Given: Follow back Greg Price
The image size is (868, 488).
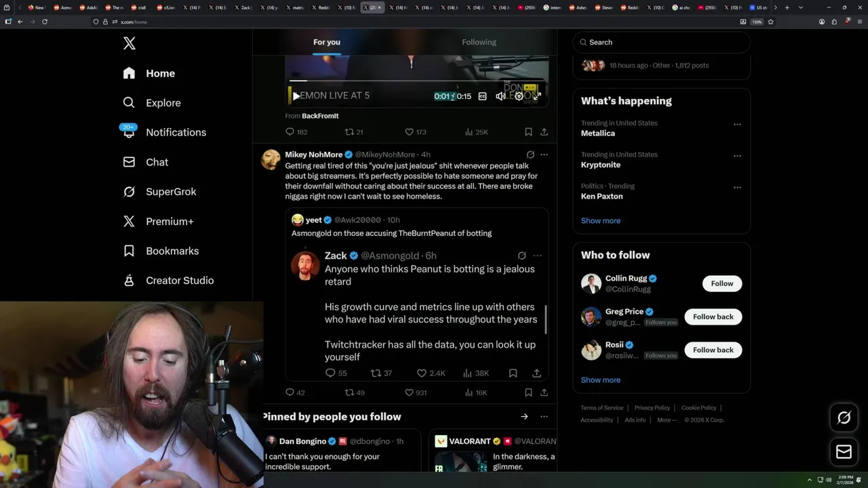Looking at the screenshot, I should 713,317.
